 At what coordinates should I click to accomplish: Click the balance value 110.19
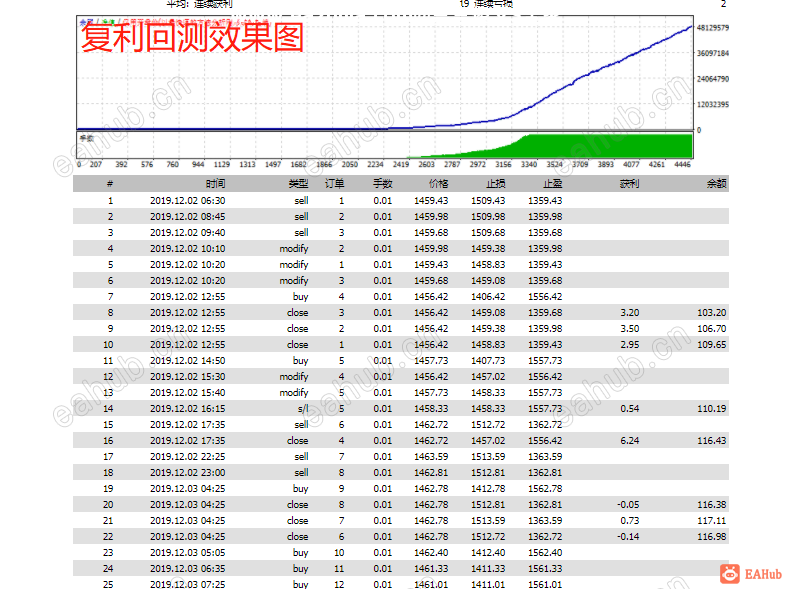coord(712,409)
